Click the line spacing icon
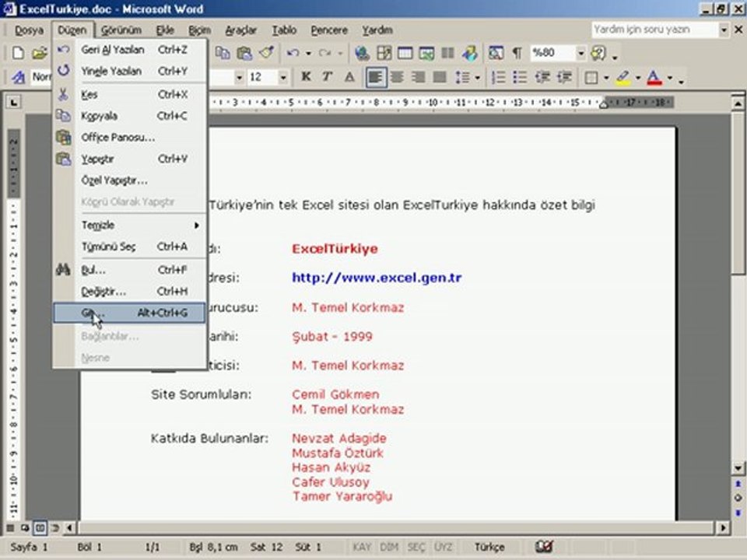 (462, 77)
